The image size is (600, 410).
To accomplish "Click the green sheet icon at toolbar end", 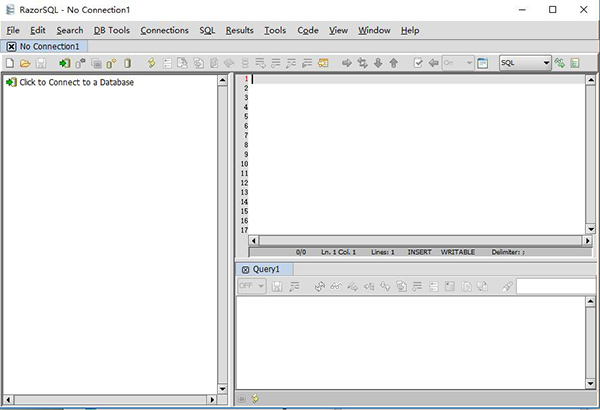I will (x=575, y=63).
